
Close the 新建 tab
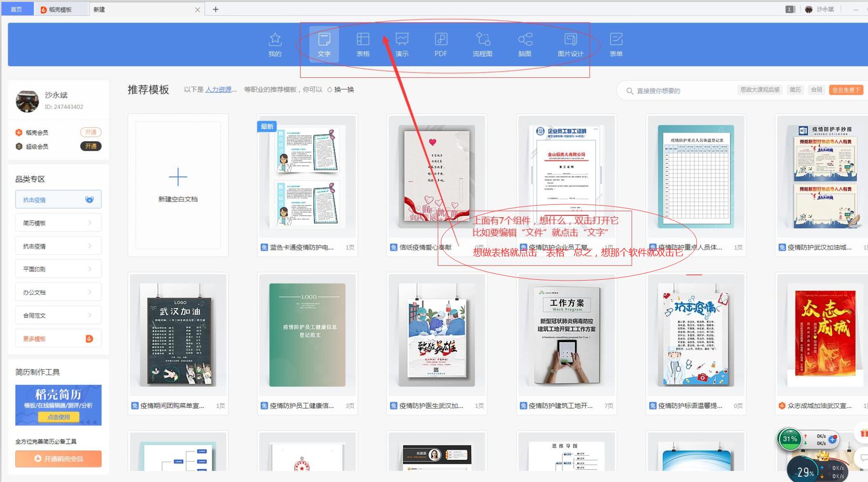(197, 10)
